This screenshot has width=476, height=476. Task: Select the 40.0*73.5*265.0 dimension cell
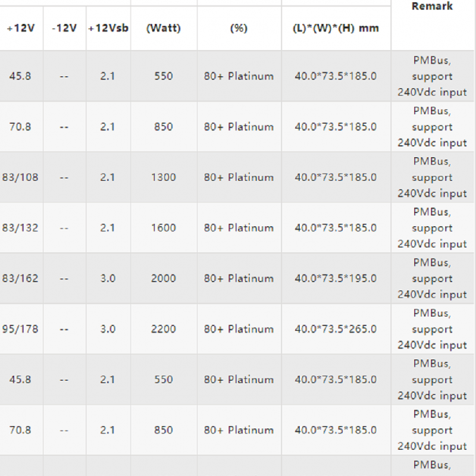(336, 329)
